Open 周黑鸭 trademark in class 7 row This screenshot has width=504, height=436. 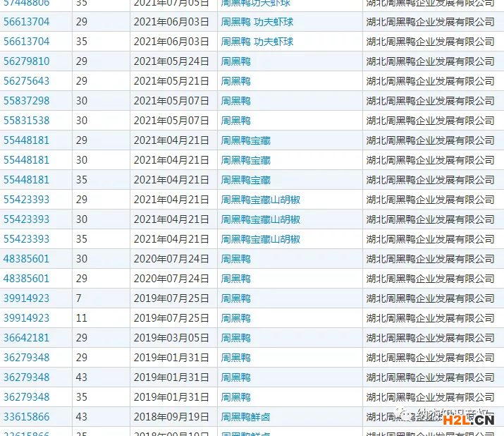pyautogui.click(x=235, y=298)
